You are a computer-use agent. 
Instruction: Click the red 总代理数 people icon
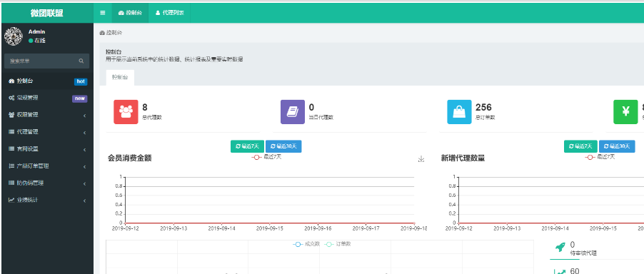126,111
